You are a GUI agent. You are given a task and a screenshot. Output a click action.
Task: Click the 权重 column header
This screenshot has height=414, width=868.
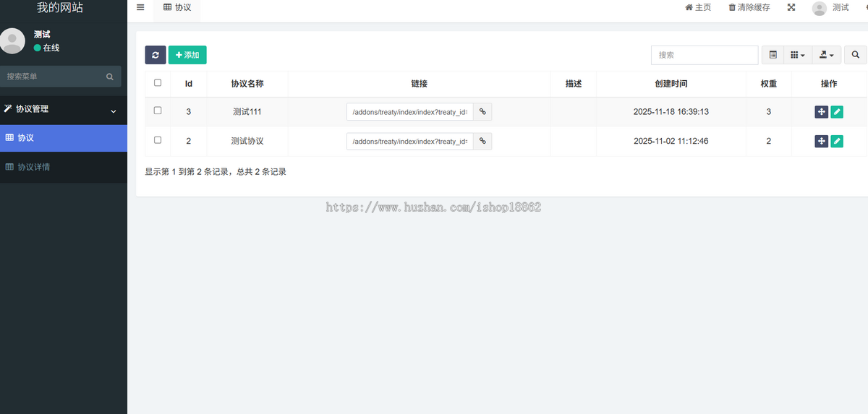769,84
